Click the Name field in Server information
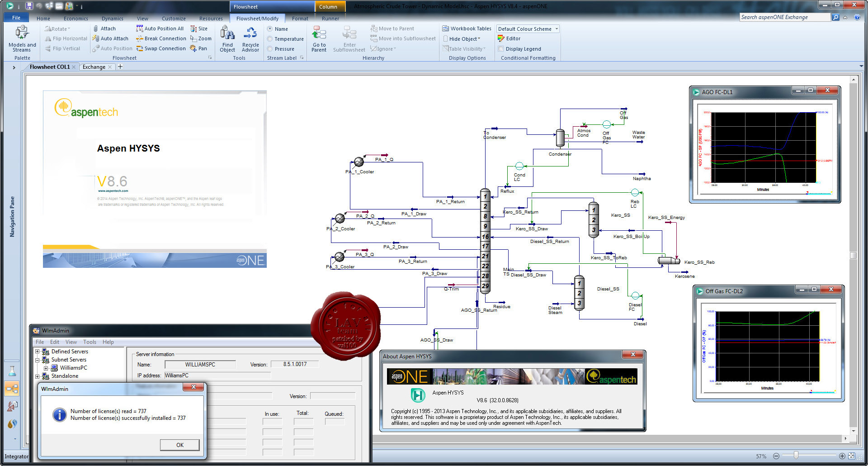868x466 pixels. [200, 364]
